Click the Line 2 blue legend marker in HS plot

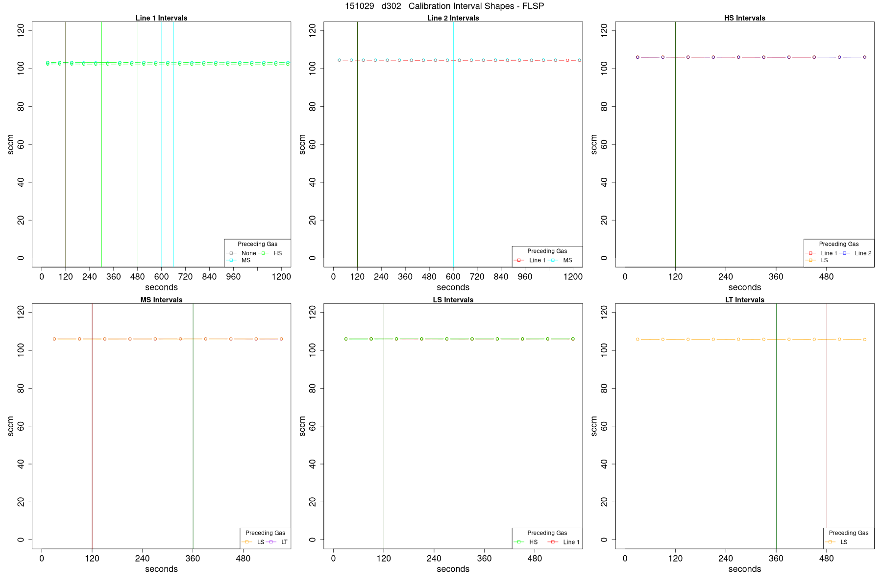click(x=845, y=253)
